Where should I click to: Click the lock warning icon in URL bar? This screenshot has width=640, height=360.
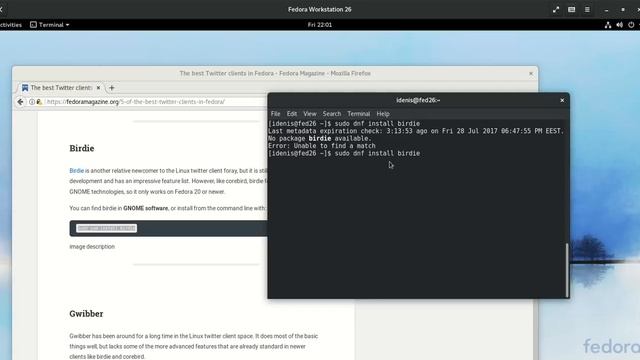click(39, 102)
